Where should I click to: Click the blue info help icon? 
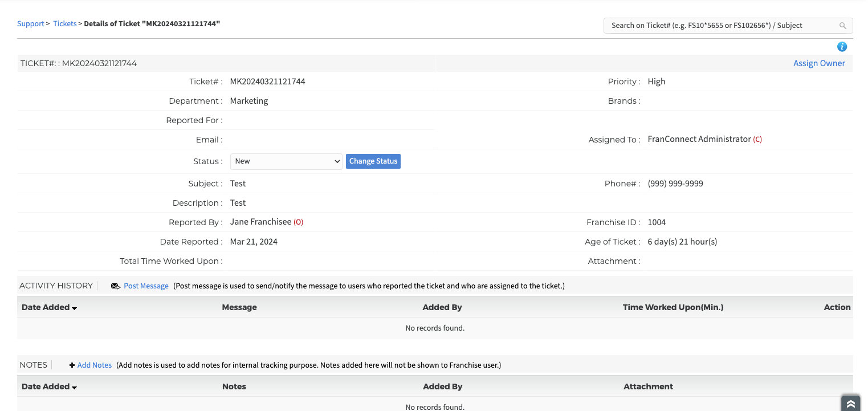[x=842, y=47]
